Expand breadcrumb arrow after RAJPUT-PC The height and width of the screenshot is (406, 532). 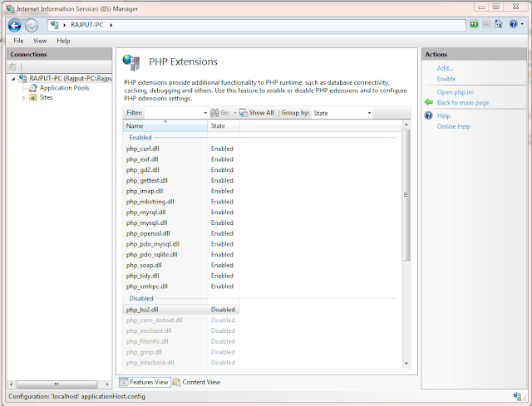111,25
